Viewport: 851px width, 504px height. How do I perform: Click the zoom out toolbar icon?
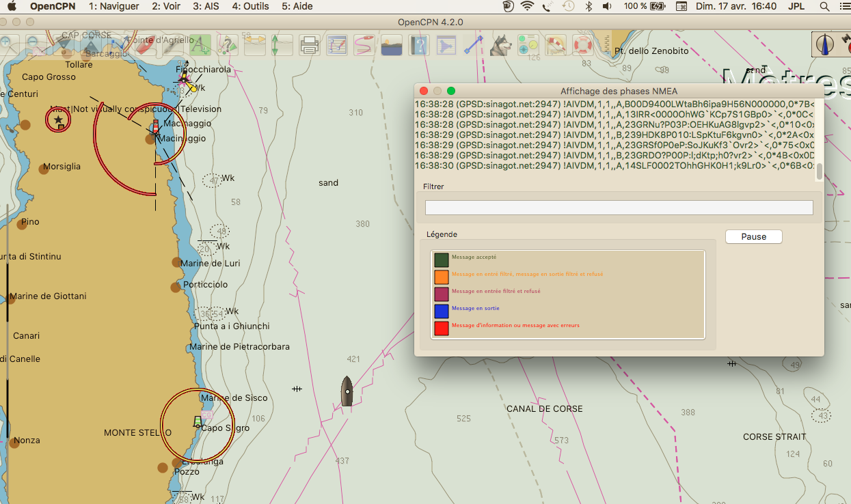(36, 45)
